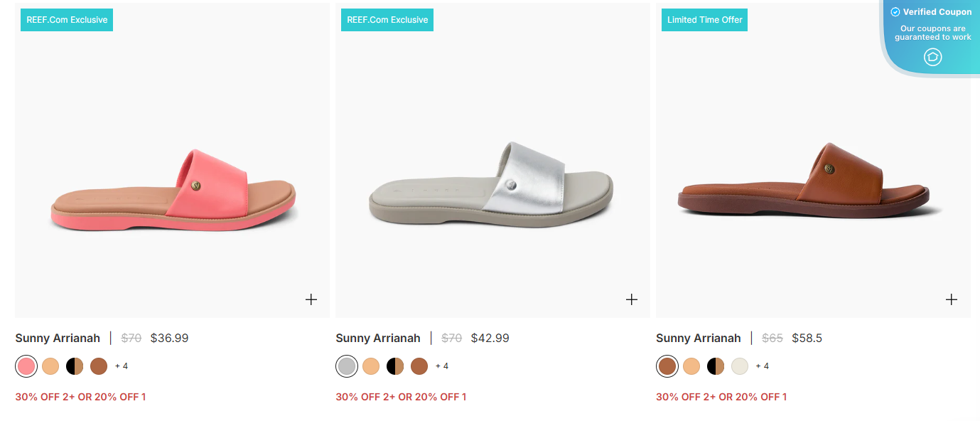980x421 pixels.
Task: Click the 'REEF.Com Exclusive' badge on the pink sandal
Action: (66, 19)
